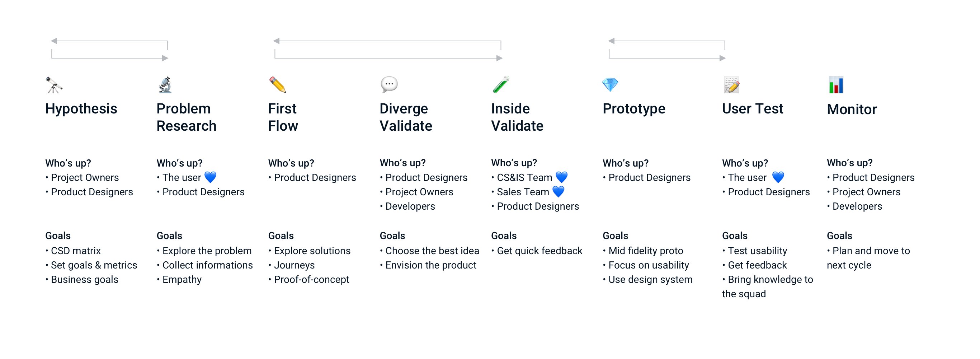Click left-pointing arrowhead above Hypothesis

click(x=54, y=41)
